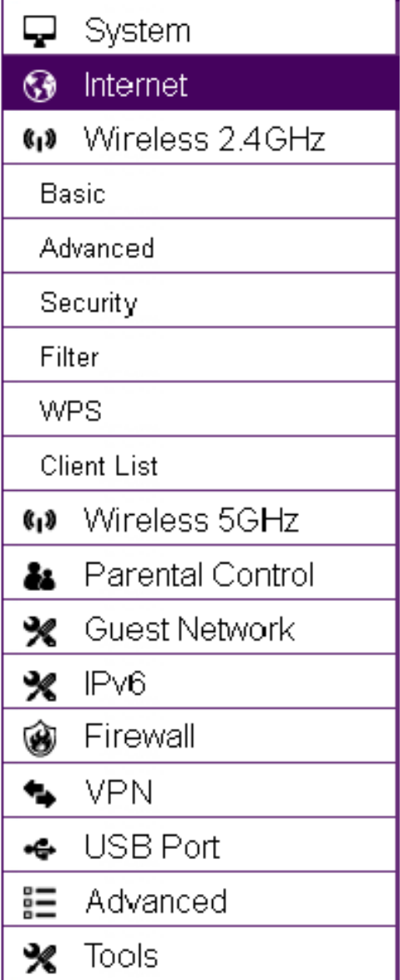
Task: Expand the Tools menu section
Action: (200, 955)
